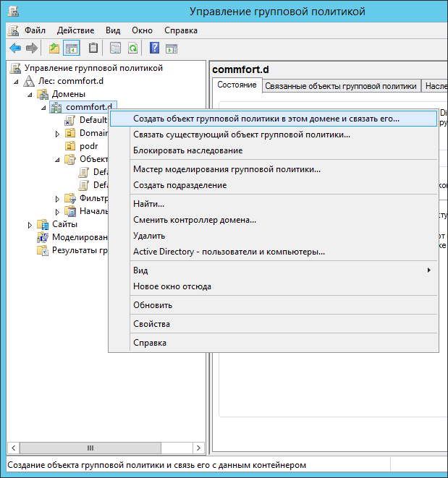Screen dimensions: 448x478
Task: Open the Действие menu in menu bar
Action: [x=75, y=30]
